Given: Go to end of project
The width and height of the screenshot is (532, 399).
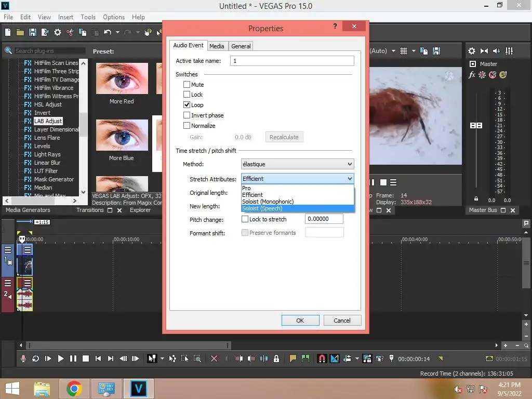Looking at the screenshot, I should coord(111,358).
